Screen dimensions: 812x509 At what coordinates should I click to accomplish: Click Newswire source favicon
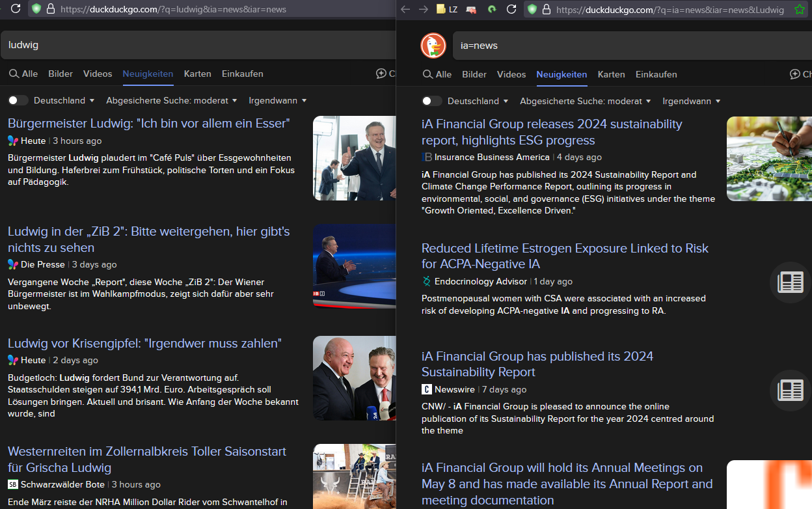(427, 389)
